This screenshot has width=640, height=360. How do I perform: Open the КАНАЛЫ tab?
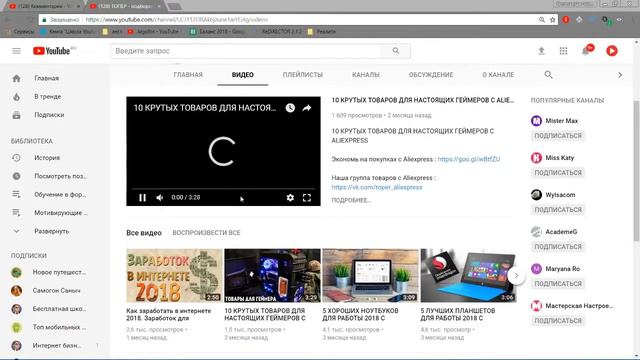(x=366, y=75)
